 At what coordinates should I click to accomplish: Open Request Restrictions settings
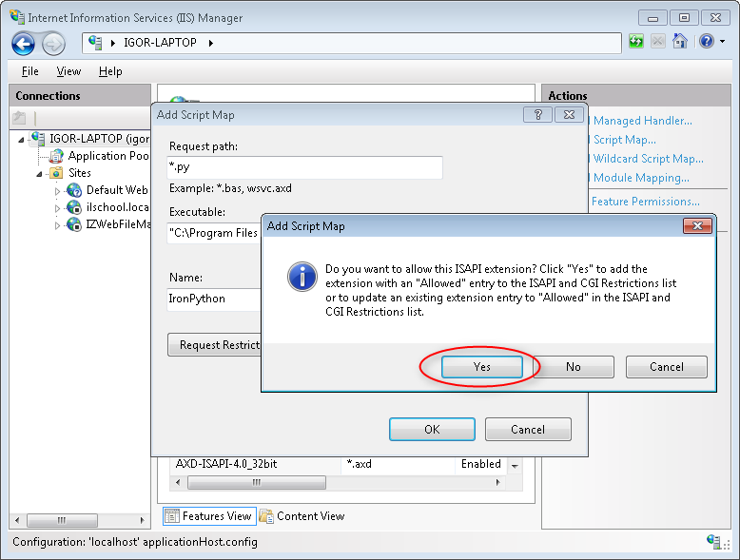(x=215, y=345)
